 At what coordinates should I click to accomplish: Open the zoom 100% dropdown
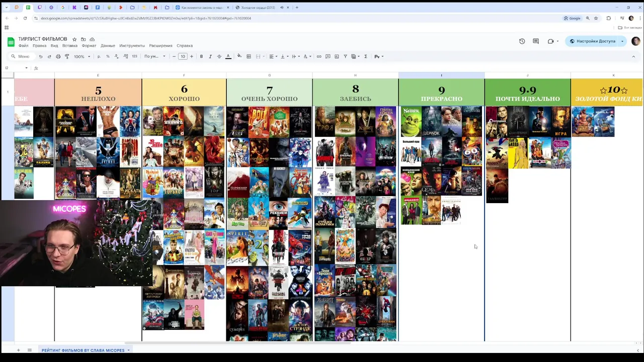(x=82, y=56)
